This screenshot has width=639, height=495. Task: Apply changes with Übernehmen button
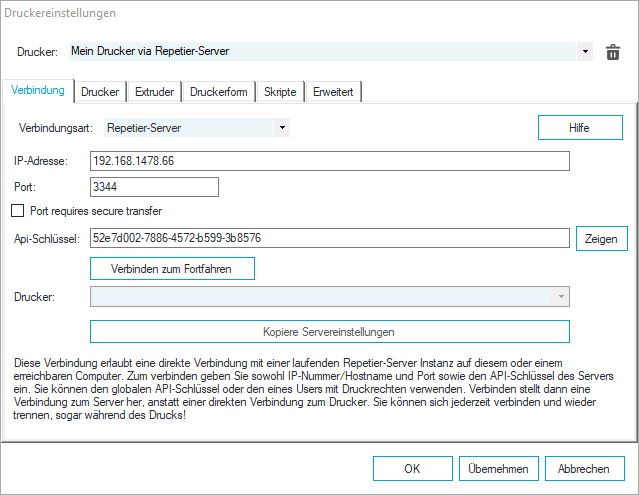coord(498,469)
